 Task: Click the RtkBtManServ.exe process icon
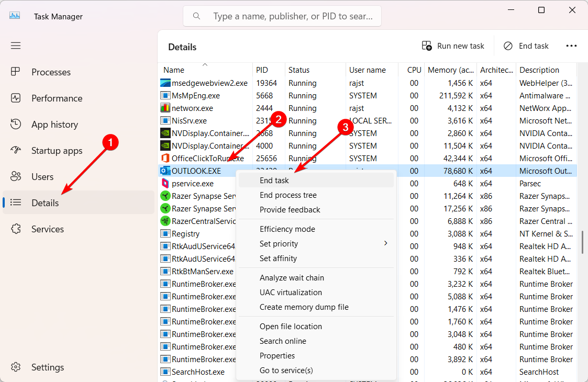[165, 272]
